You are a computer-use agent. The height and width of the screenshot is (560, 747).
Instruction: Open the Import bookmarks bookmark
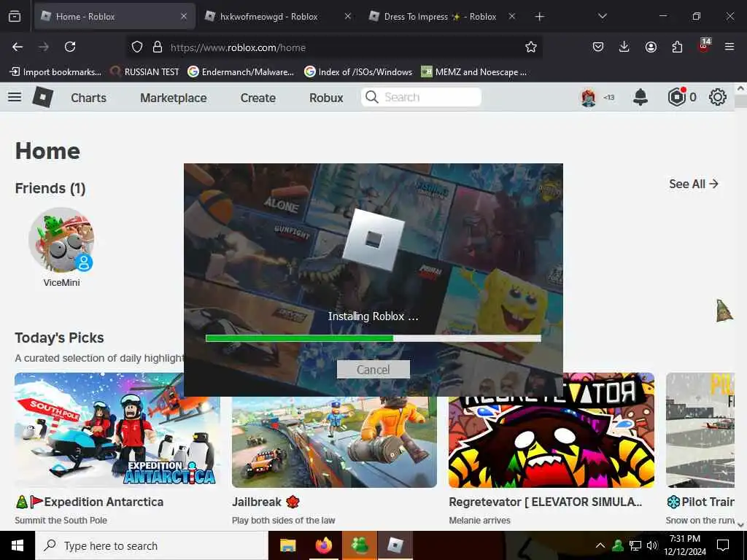pyautogui.click(x=56, y=72)
